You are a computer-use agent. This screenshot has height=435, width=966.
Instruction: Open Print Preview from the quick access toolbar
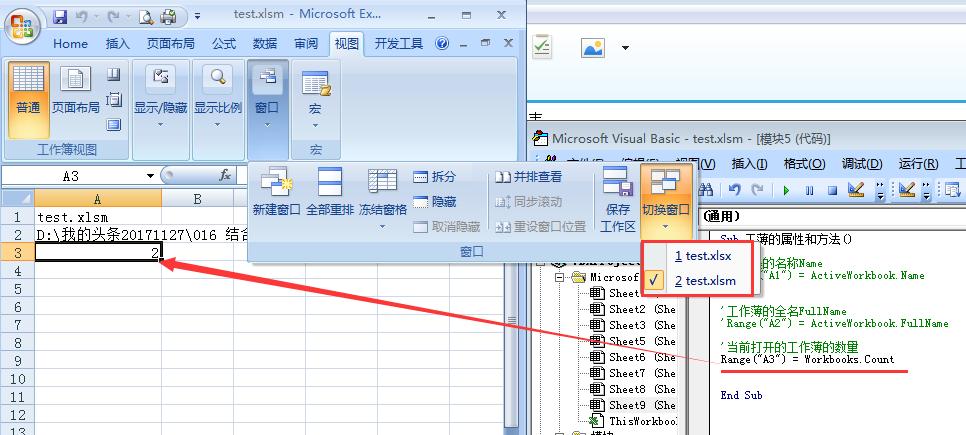point(146,17)
